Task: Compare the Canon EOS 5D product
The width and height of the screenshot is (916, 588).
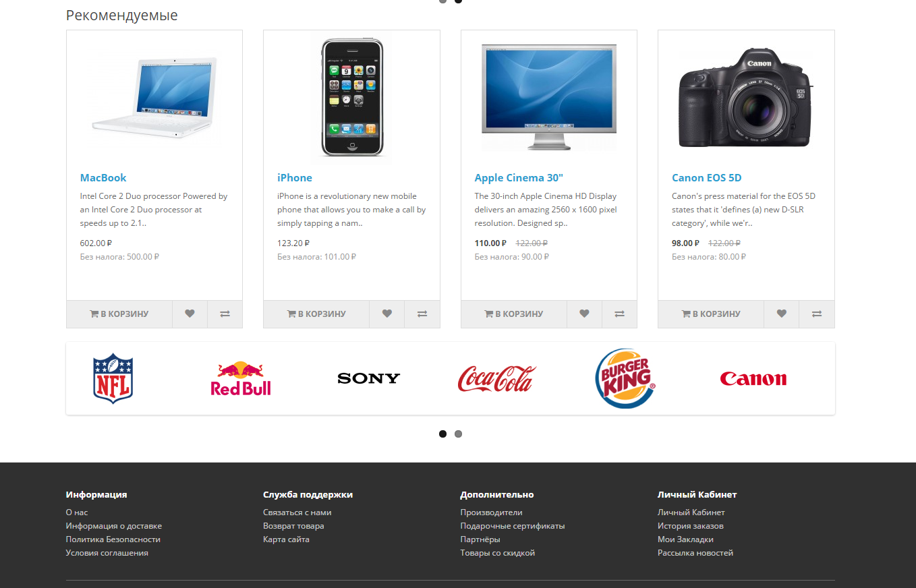Action: pyautogui.click(x=817, y=314)
